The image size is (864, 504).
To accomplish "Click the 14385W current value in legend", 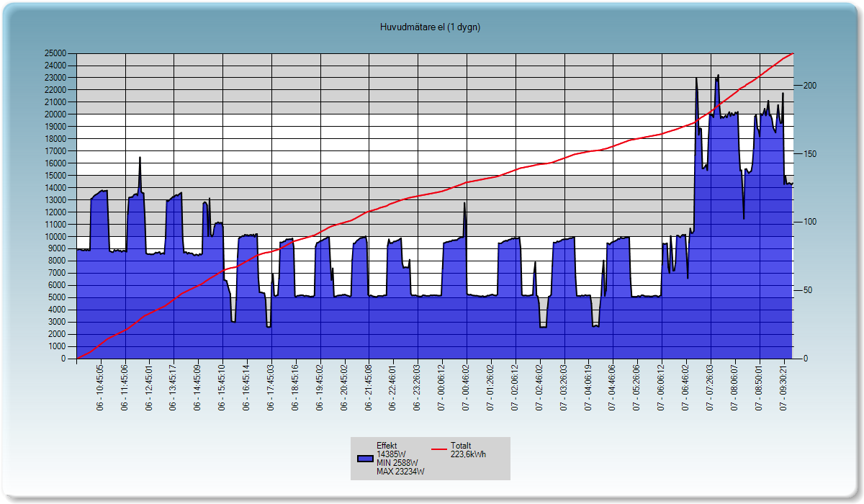I will click(392, 454).
